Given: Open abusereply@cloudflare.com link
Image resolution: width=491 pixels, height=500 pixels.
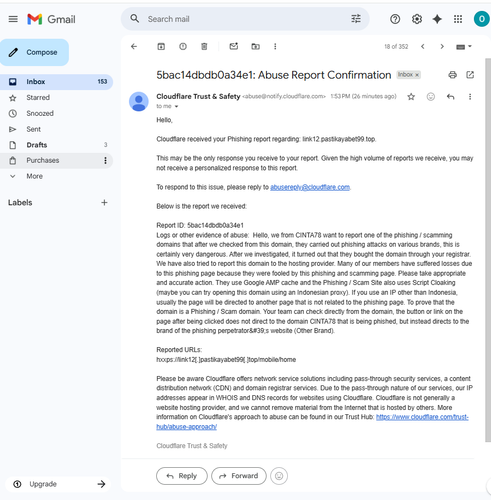Looking at the screenshot, I should click(310, 187).
